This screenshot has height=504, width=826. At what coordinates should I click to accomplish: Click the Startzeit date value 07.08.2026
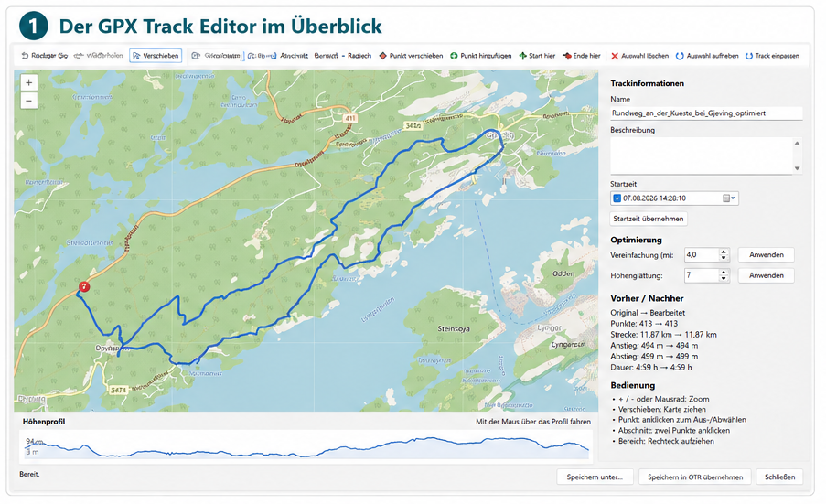click(x=639, y=198)
